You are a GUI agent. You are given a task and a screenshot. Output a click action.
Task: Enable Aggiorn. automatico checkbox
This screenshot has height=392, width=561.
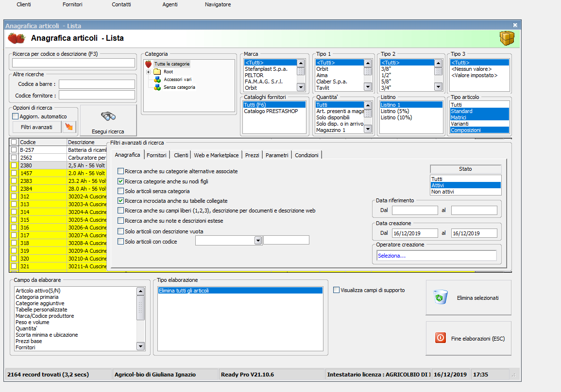pyautogui.click(x=16, y=116)
